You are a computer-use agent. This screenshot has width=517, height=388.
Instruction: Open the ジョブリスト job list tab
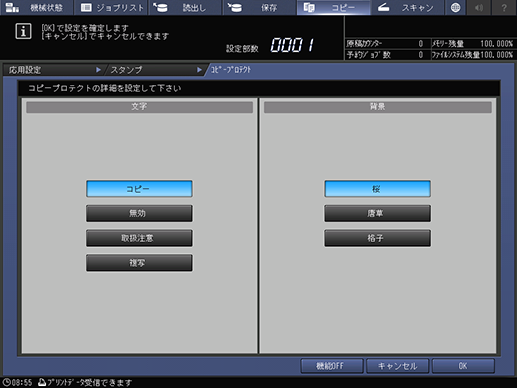tap(111, 7)
